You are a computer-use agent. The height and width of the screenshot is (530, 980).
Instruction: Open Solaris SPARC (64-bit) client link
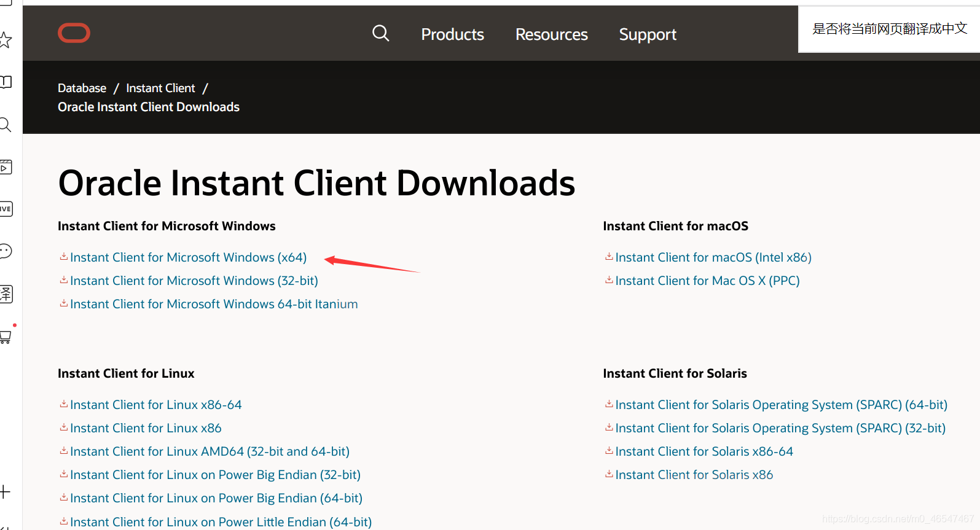(781, 405)
